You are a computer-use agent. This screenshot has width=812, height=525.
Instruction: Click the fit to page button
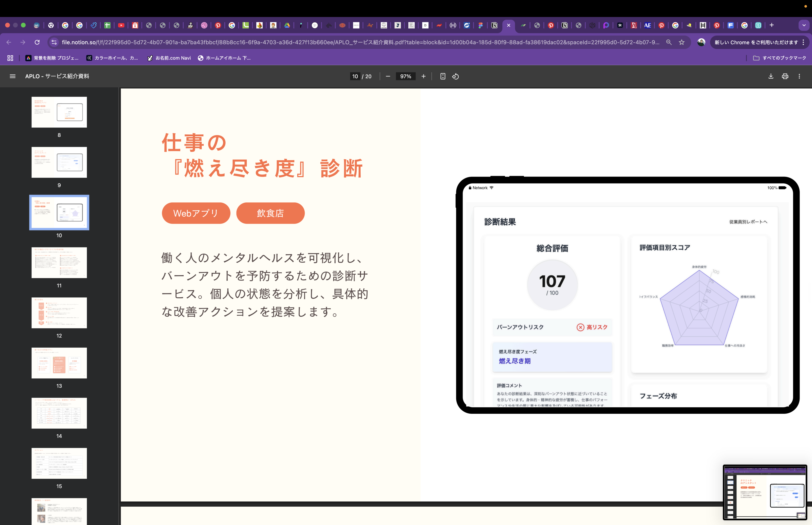(x=442, y=76)
